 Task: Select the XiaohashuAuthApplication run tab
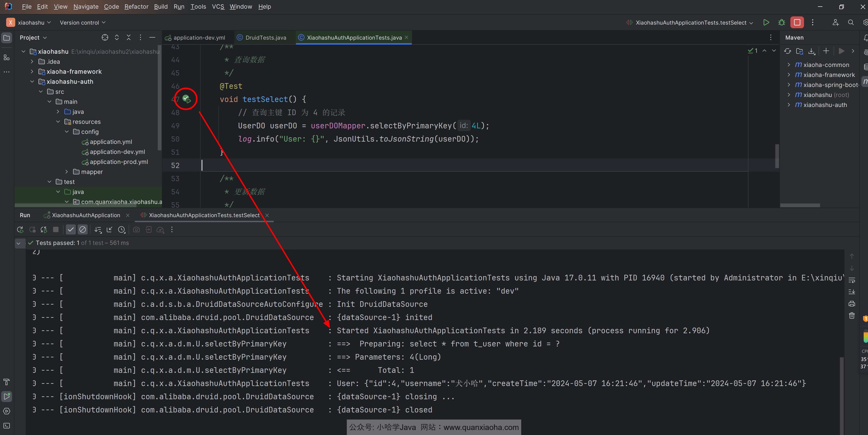click(x=86, y=215)
